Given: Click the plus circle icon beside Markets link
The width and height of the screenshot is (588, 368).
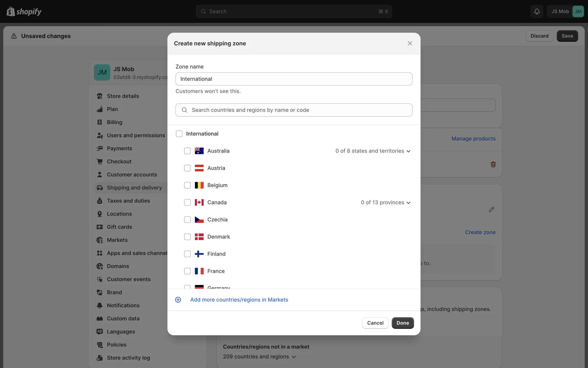Looking at the screenshot, I should point(178,300).
